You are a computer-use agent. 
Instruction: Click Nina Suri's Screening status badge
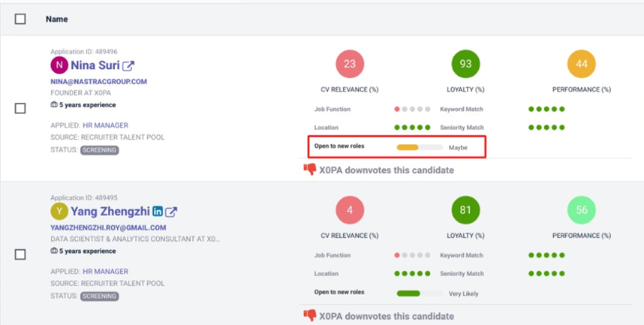(99, 150)
